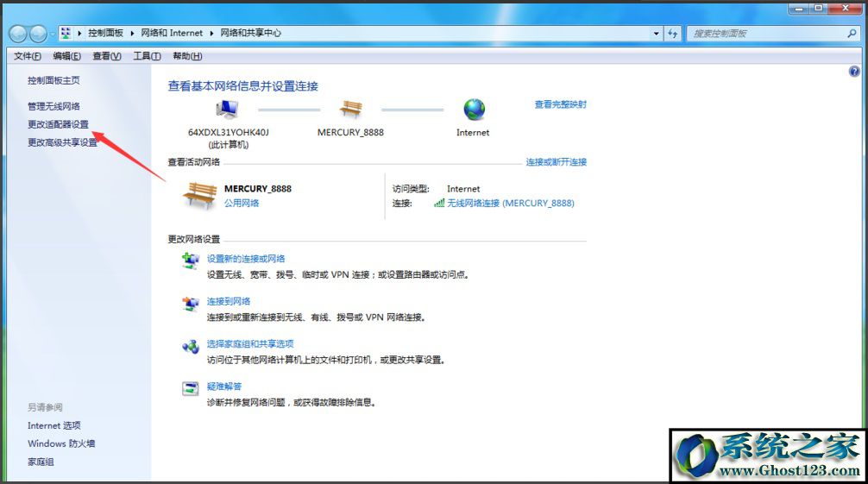Click the bold MERCURY_8888 active network name

pos(258,189)
